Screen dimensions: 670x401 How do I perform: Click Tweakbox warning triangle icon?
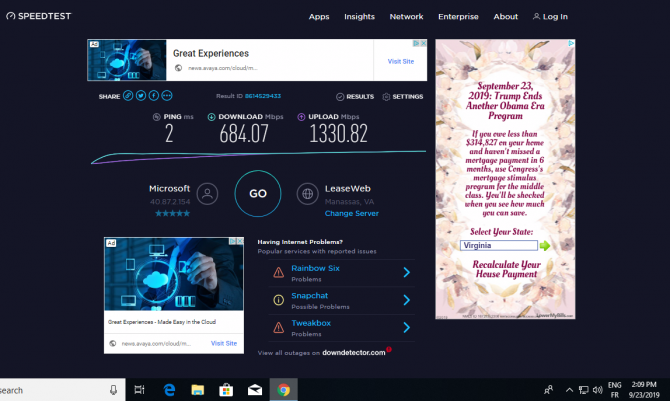pyautogui.click(x=279, y=327)
